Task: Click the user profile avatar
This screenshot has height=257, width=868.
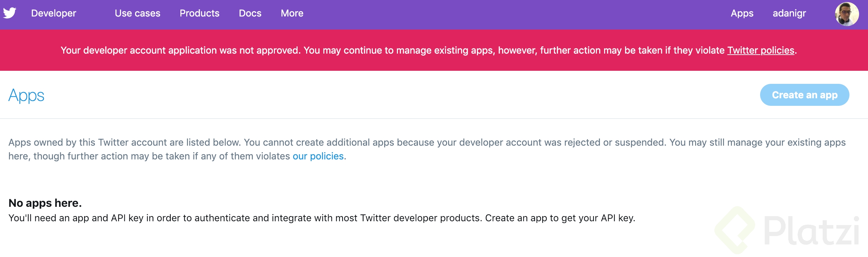Action: point(847,14)
